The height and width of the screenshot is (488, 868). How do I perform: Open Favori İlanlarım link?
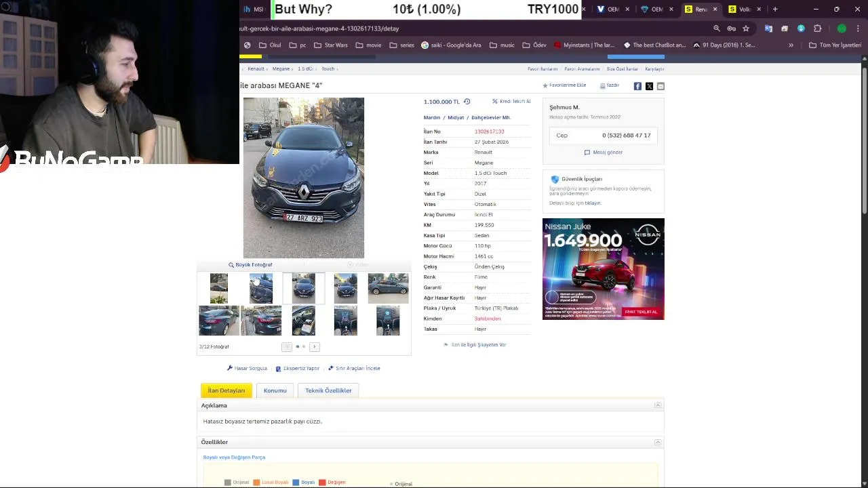pos(542,69)
